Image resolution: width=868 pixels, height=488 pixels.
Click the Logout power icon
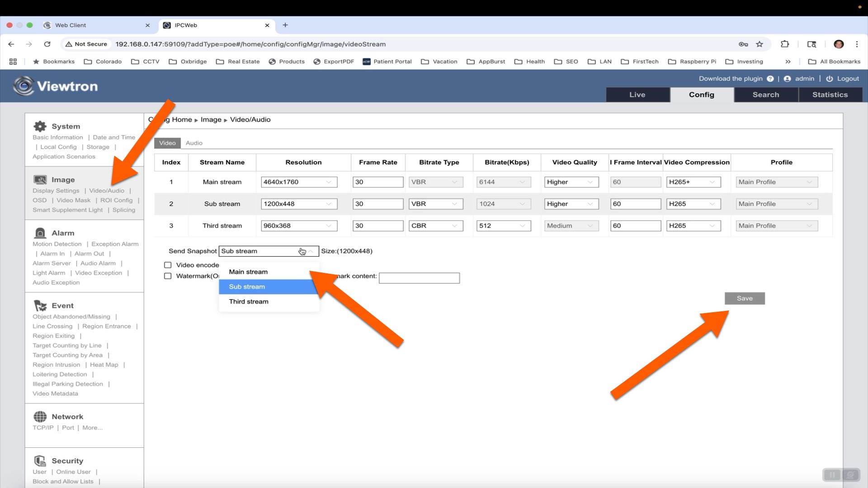tap(830, 79)
